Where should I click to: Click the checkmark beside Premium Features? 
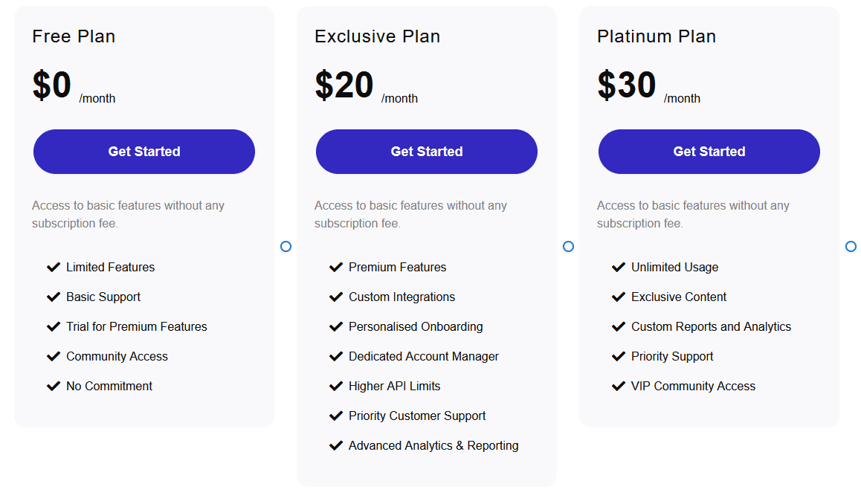click(x=336, y=267)
